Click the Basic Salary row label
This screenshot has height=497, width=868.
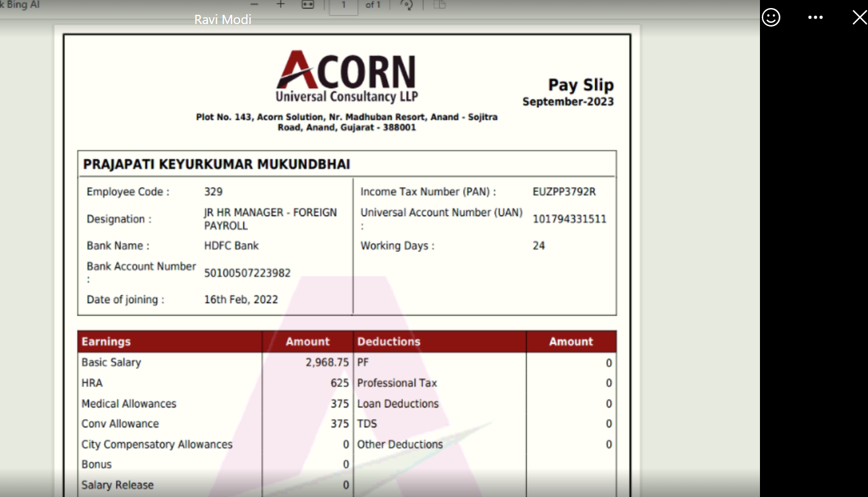click(111, 362)
